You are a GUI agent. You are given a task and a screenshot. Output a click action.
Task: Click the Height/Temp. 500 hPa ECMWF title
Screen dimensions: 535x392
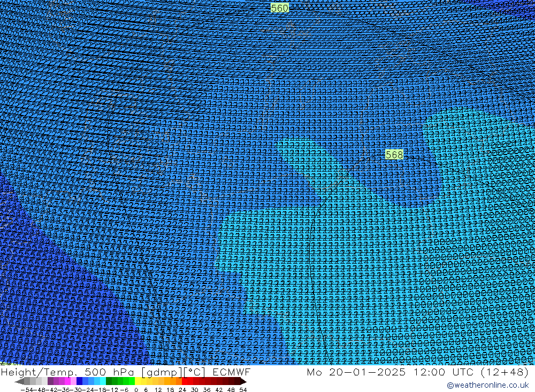click(x=126, y=372)
